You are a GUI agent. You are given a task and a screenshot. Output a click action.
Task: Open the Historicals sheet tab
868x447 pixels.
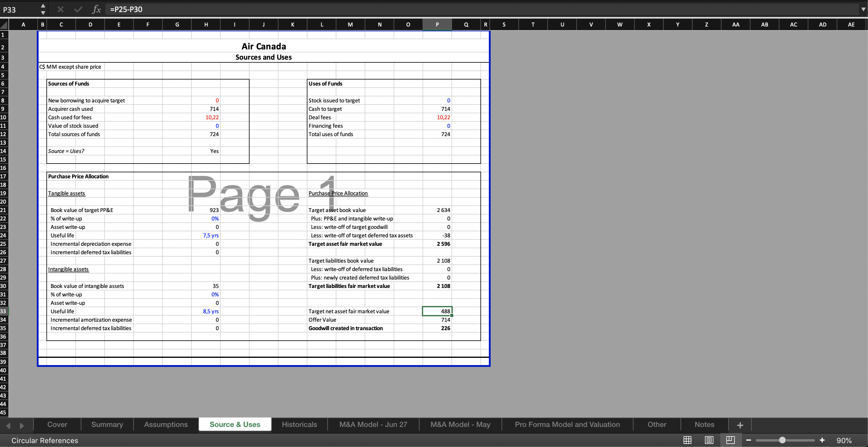(x=299, y=424)
